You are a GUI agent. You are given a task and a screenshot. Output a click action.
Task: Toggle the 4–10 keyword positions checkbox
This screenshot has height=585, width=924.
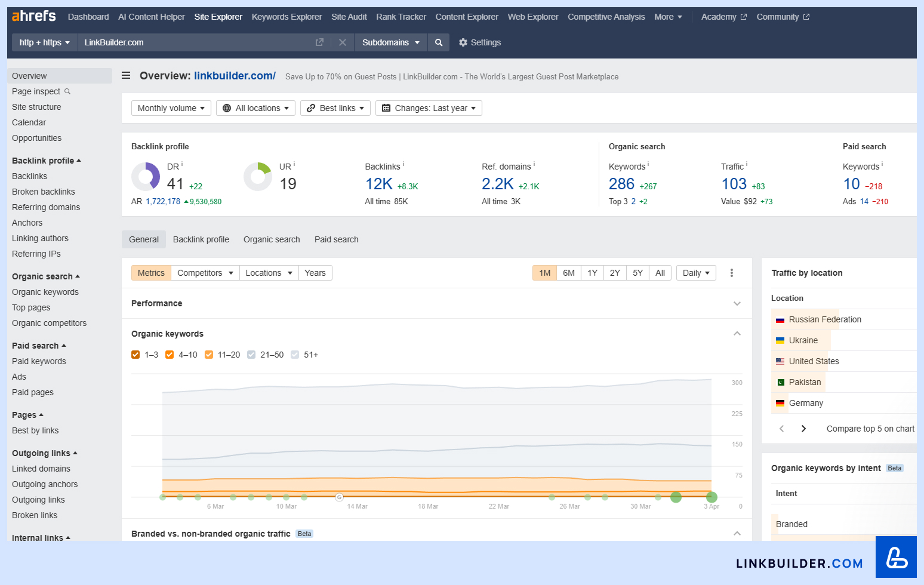170,355
